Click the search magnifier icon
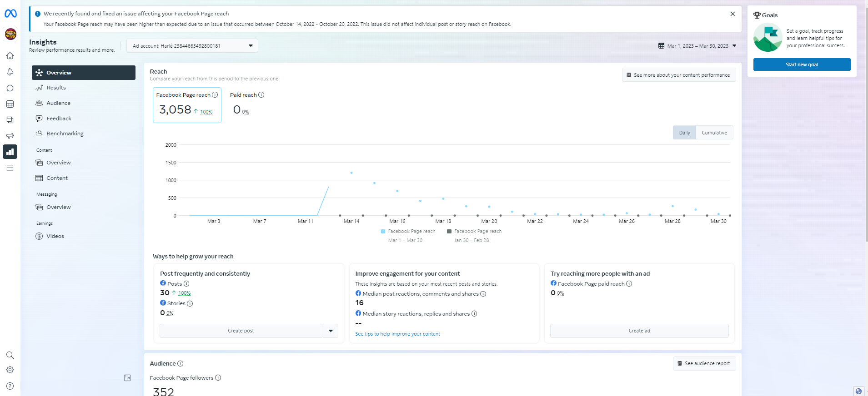Image resolution: width=868 pixels, height=396 pixels. pos(10,355)
